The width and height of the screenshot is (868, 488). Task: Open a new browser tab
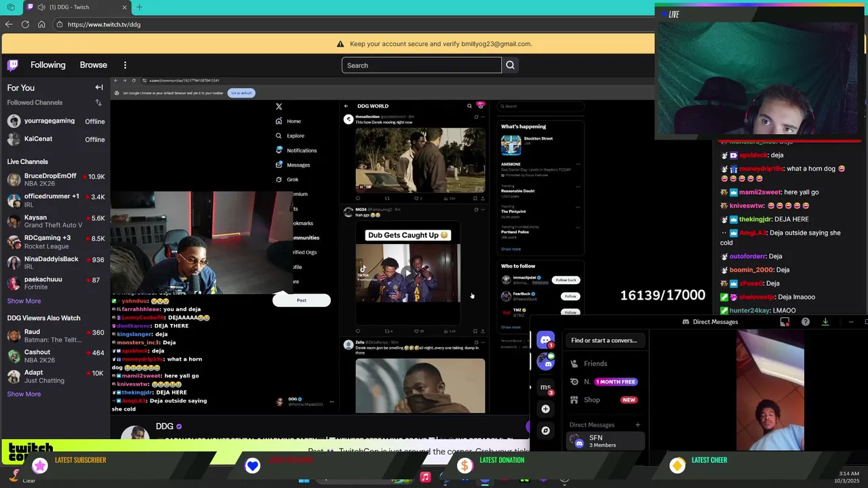[139, 7]
